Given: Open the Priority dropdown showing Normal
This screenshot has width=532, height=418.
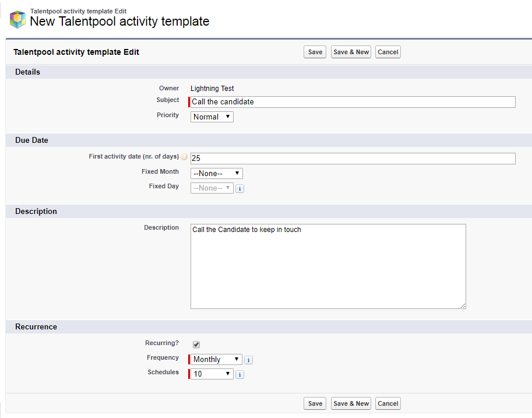Looking at the screenshot, I should pyautogui.click(x=212, y=117).
